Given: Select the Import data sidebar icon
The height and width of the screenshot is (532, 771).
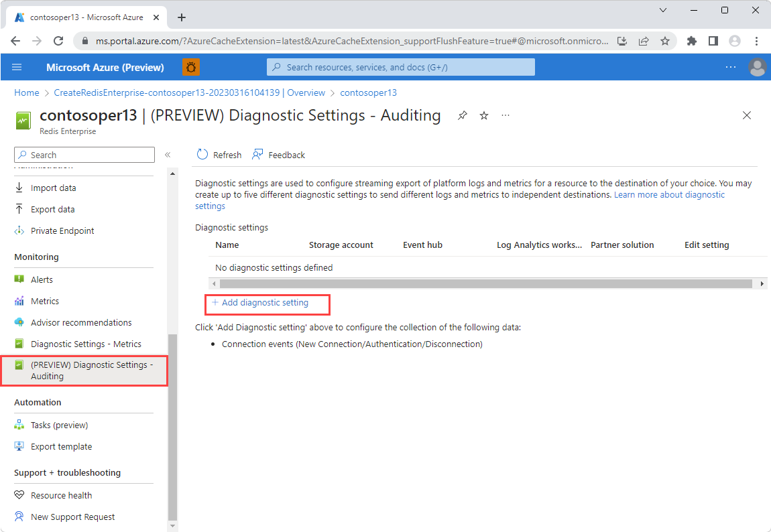Looking at the screenshot, I should (18, 188).
